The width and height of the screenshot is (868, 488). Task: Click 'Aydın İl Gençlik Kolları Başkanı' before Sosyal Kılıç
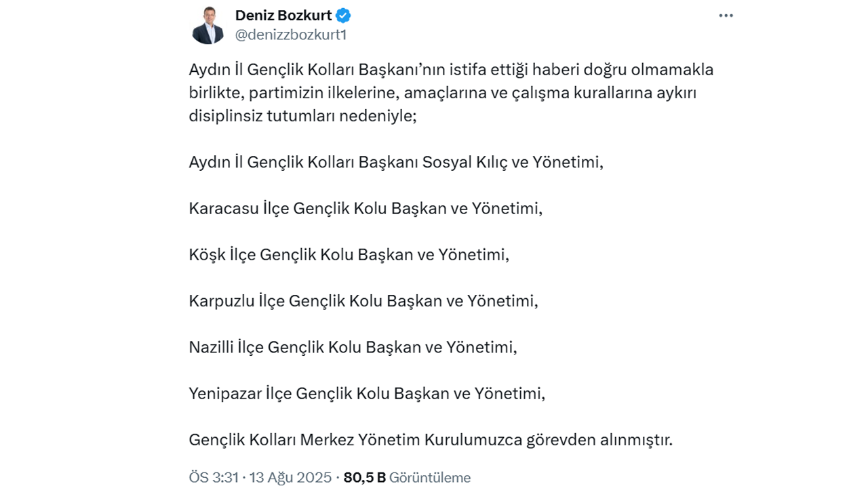coord(303,162)
